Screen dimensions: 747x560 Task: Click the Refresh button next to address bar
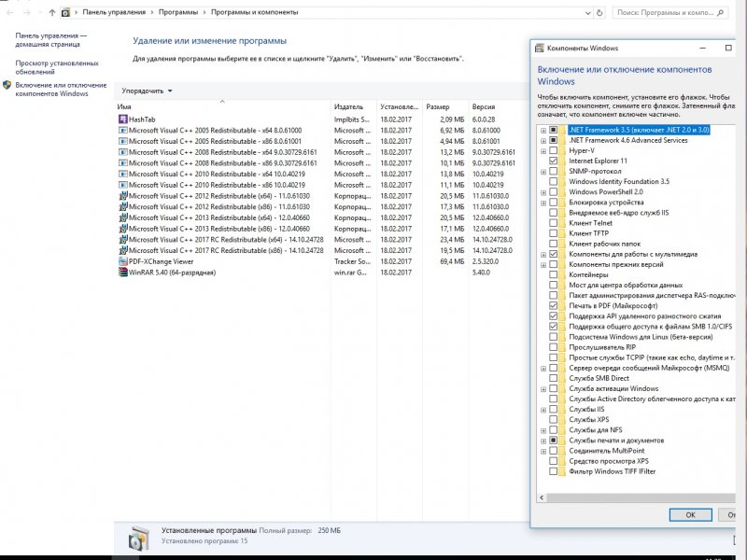[x=599, y=13]
